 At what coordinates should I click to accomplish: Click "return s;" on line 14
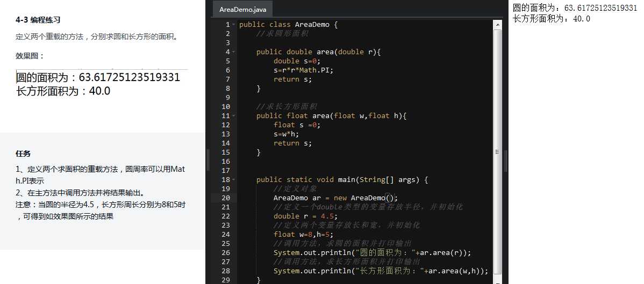tap(293, 143)
